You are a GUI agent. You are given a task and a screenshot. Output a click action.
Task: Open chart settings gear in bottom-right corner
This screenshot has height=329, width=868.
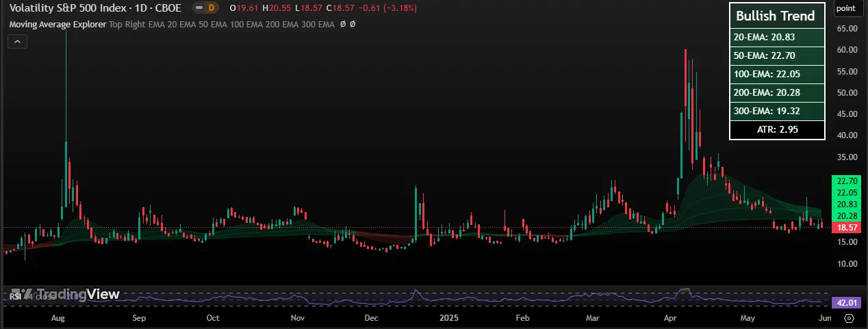849,319
